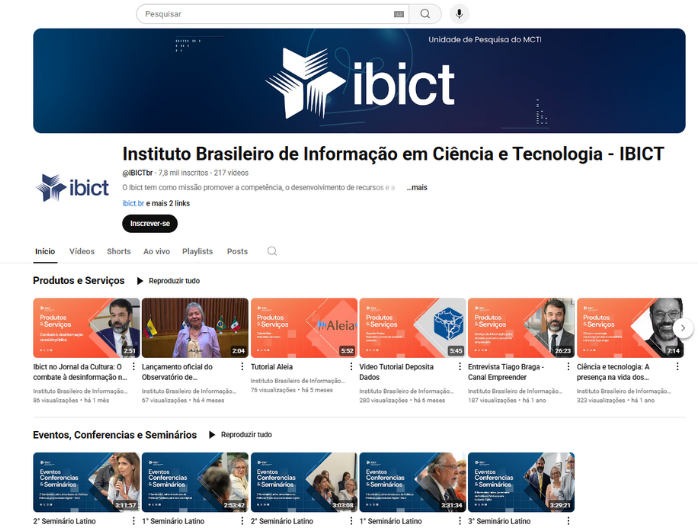Click title 'Vídeo Tutorial Deposita Dados'
The width and height of the screenshot is (698, 528).
(x=396, y=372)
